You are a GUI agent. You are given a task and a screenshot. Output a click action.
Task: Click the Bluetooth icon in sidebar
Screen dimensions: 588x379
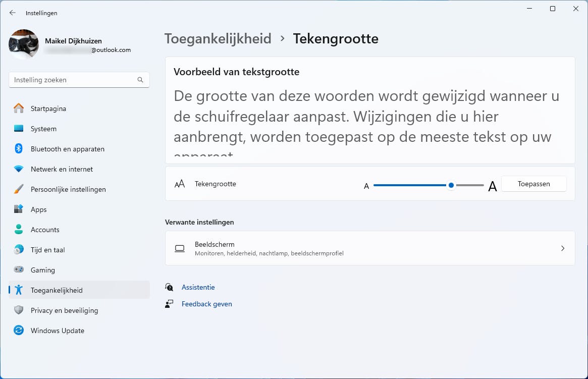(19, 149)
